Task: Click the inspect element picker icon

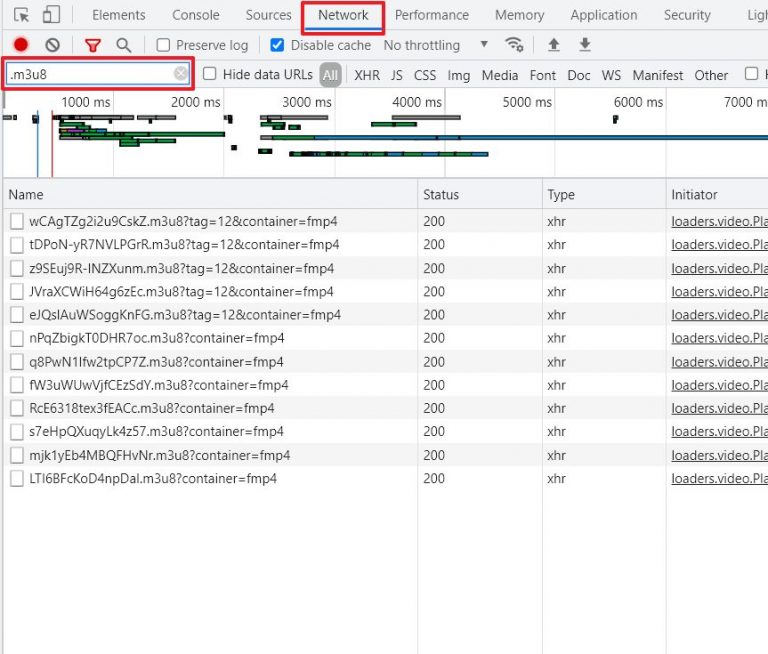Action: pyautogui.click(x=22, y=15)
